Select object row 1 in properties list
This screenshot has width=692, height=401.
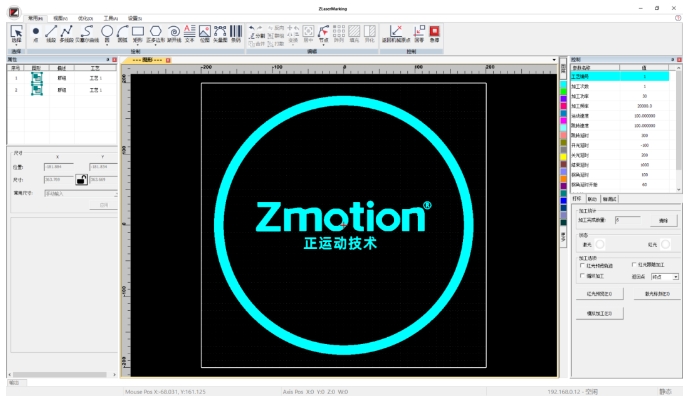coord(62,78)
